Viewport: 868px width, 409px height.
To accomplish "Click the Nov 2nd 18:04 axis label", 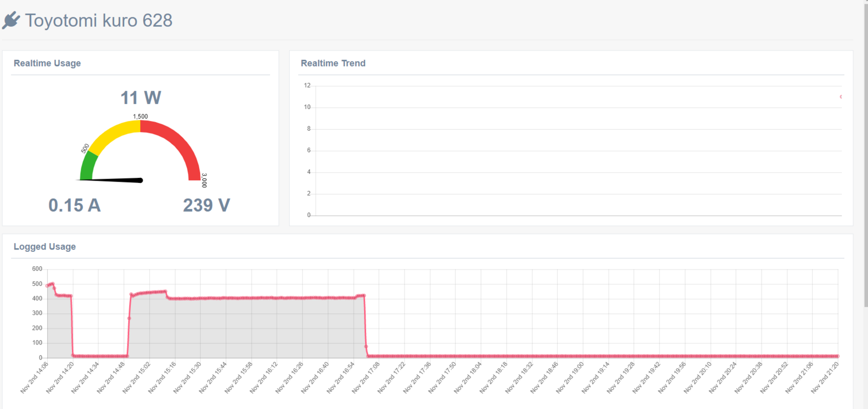I will click(468, 377).
